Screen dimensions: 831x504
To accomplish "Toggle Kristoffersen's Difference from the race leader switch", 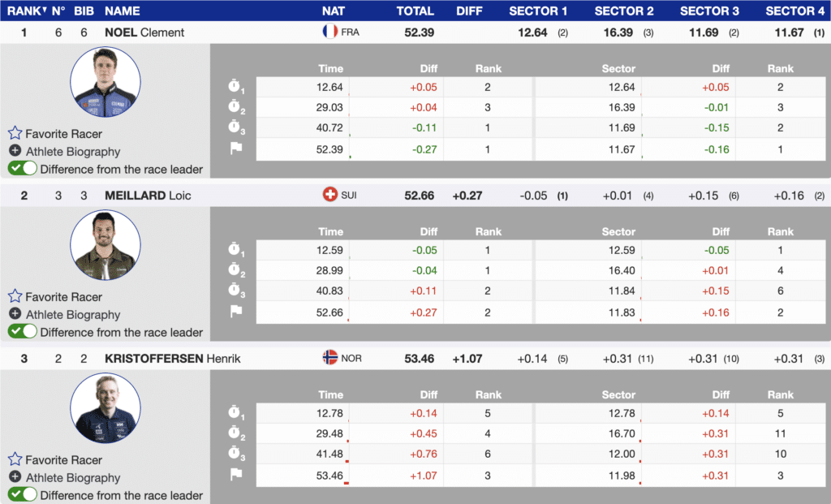I will (23, 494).
